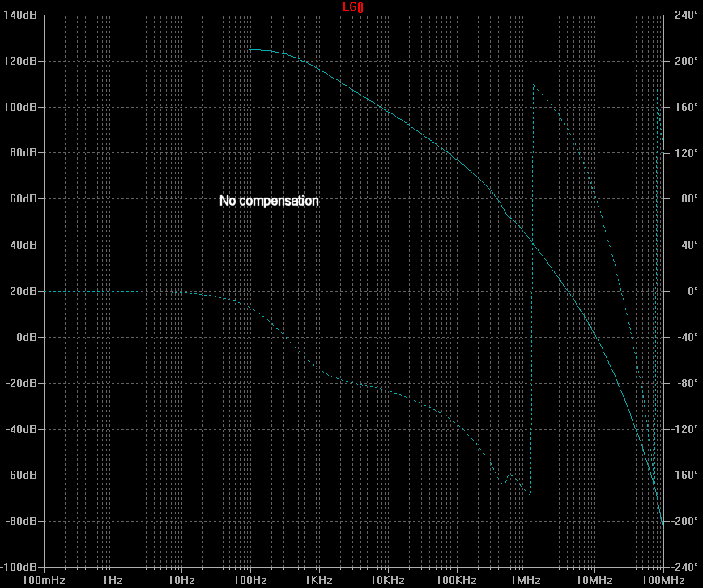Screen dimensions: 703x588
Task: Click the positive 240° phase axis label
Action: tap(687, 15)
